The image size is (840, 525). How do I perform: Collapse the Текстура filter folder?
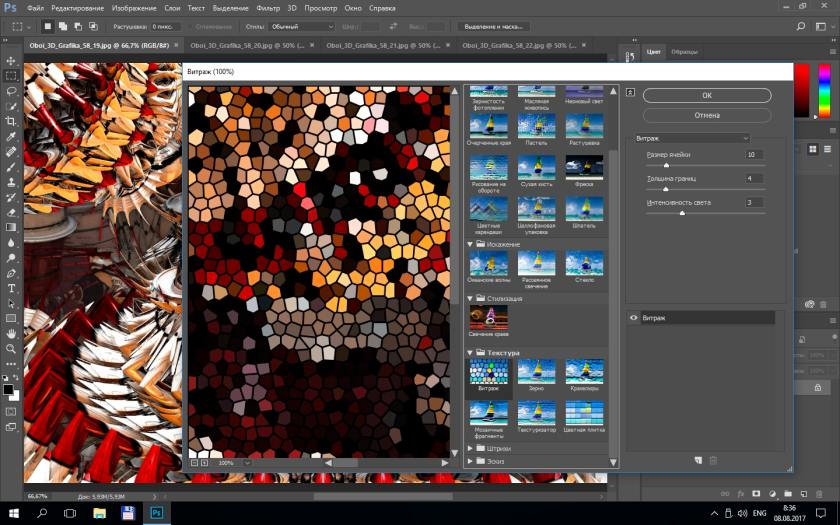[x=470, y=352]
